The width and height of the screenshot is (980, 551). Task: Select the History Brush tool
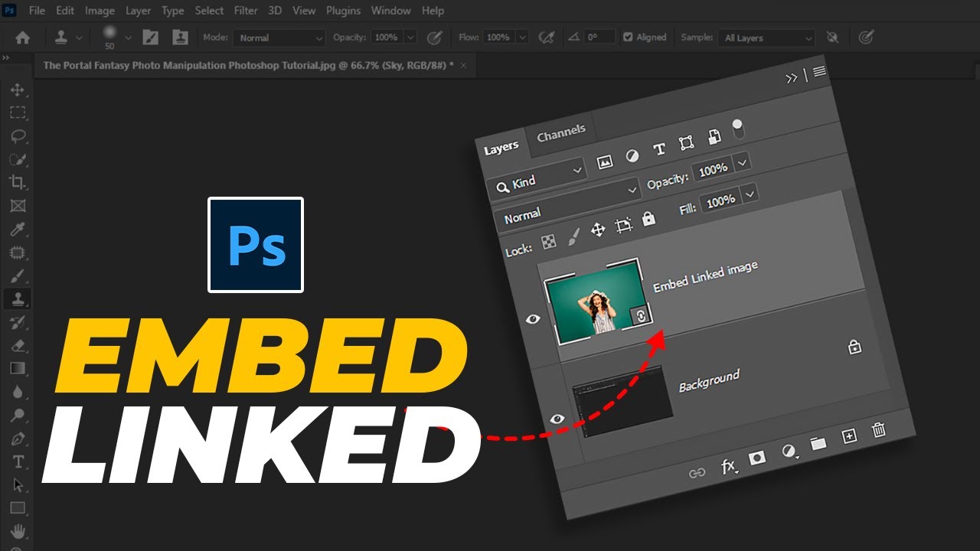(x=17, y=322)
